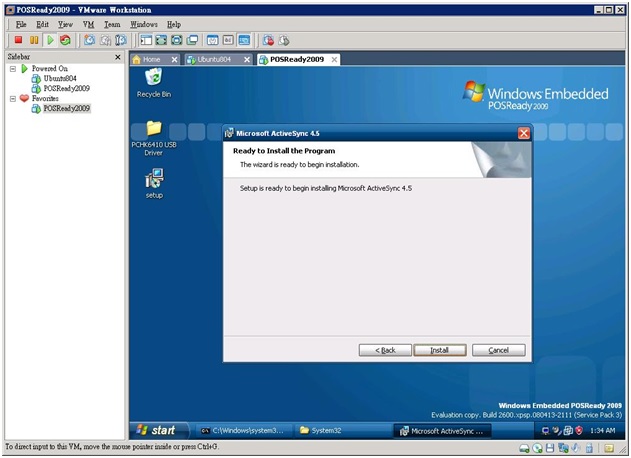The height and width of the screenshot is (458, 631).
Task: Click the hard disk status bar icon
Action: pyautogui.click(x=524, y=448)
